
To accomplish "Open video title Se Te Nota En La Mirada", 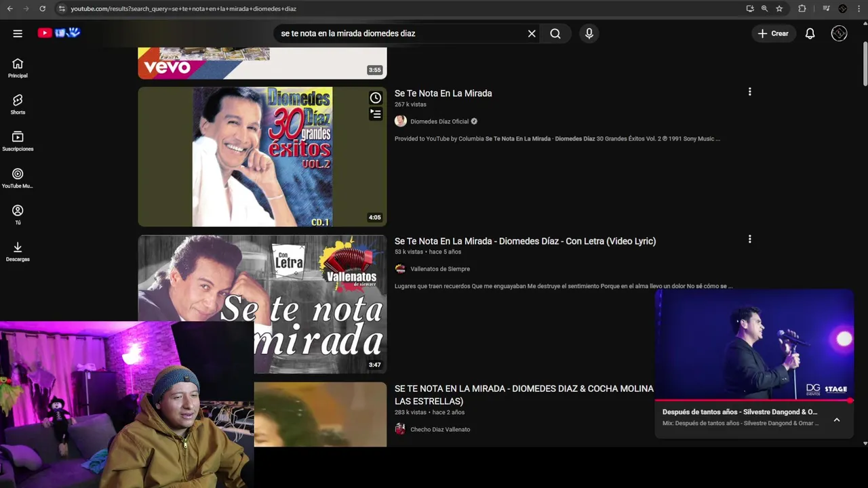I will (443, 94).
